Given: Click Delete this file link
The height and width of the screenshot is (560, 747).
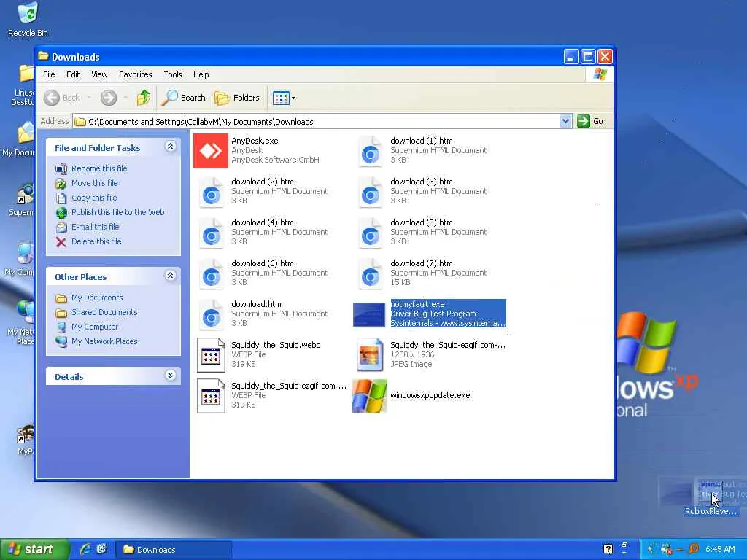Looking at the screenshot, I should coord(96,241).
